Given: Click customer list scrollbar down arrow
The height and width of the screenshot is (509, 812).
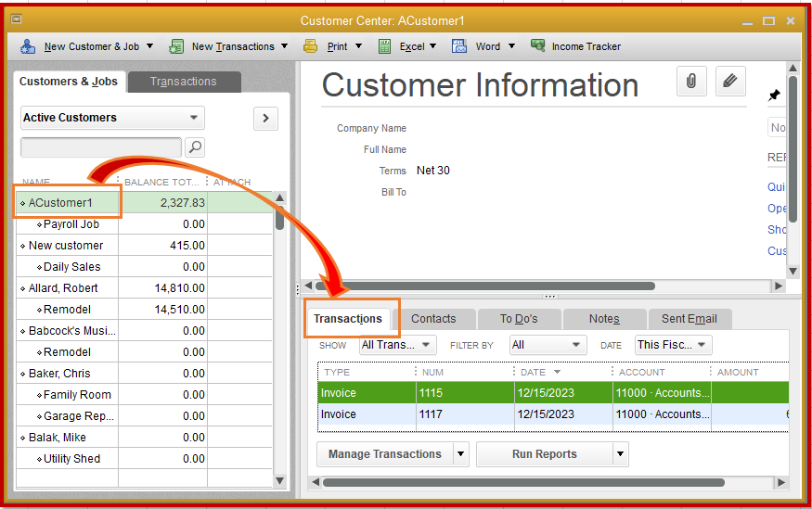Looking at the screenshot, I should (279, 481).
